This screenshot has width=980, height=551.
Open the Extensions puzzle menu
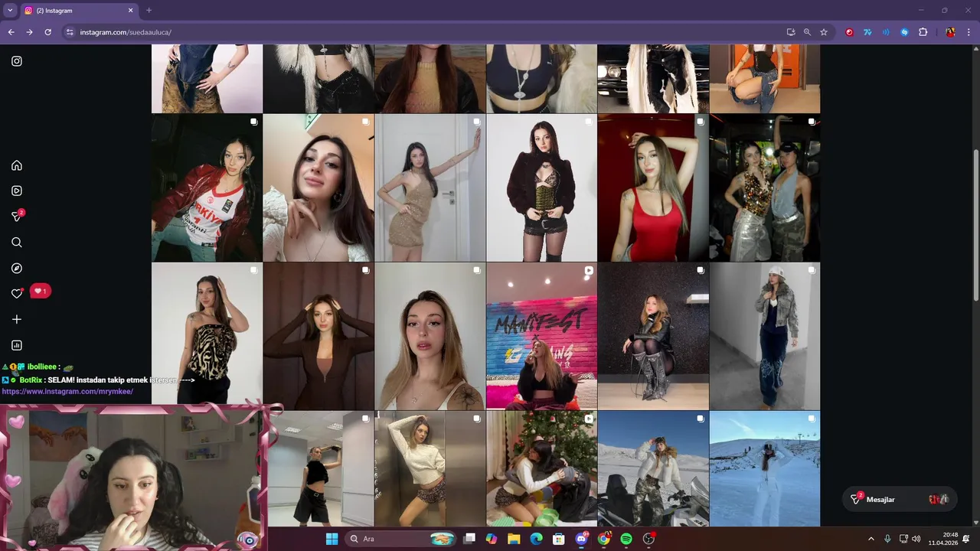(x=923, y=32)
